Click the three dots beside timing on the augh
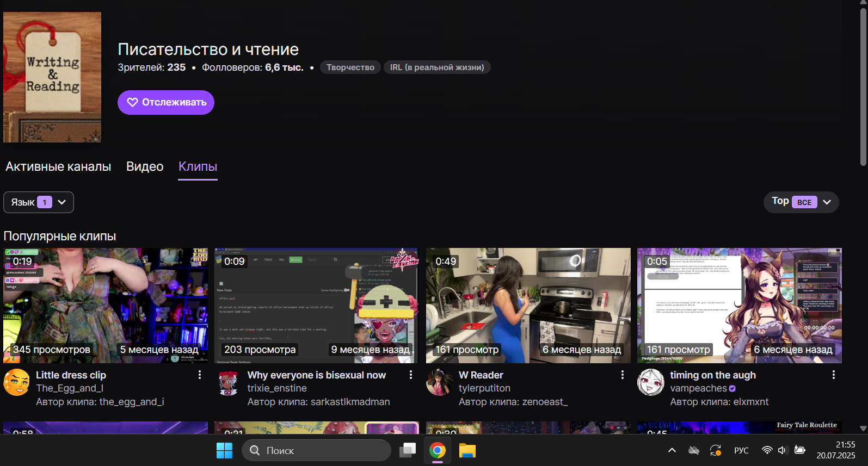Image resolution: width=868 pixels, height=466 pixels. (x=833, y=375)
